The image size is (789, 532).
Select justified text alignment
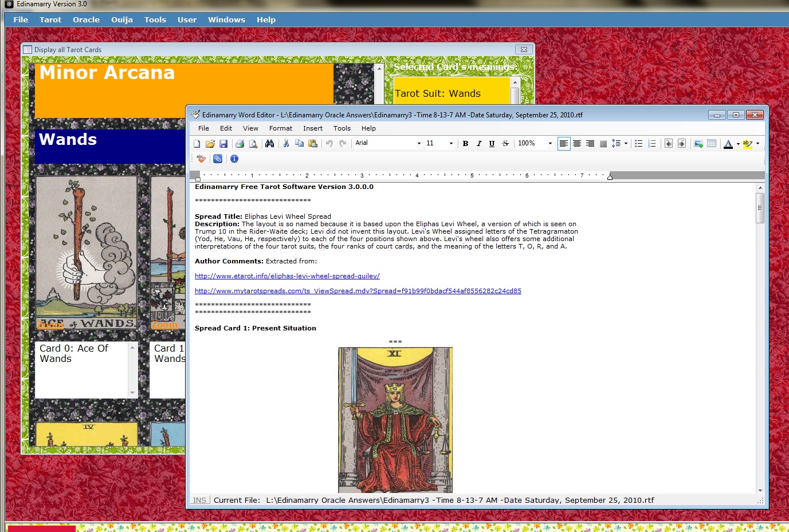tap(603, 144)
